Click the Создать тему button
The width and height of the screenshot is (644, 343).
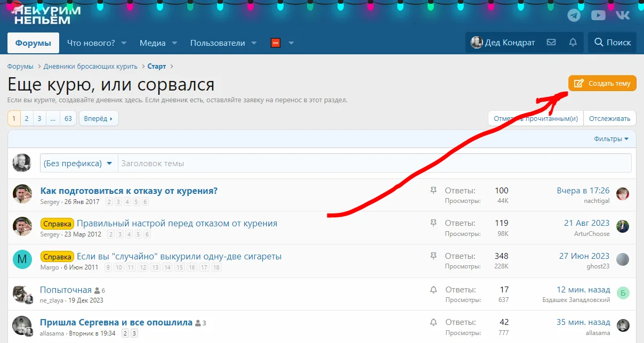(x=602, y=83)
